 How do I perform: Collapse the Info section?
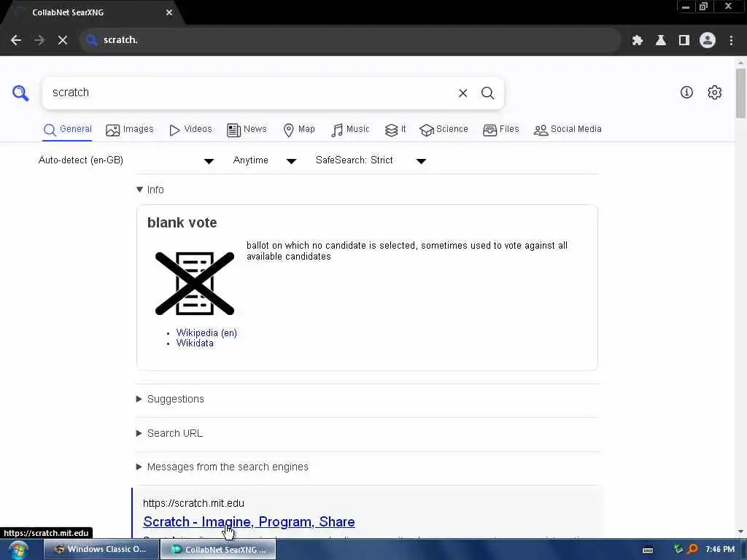(150, 190)
